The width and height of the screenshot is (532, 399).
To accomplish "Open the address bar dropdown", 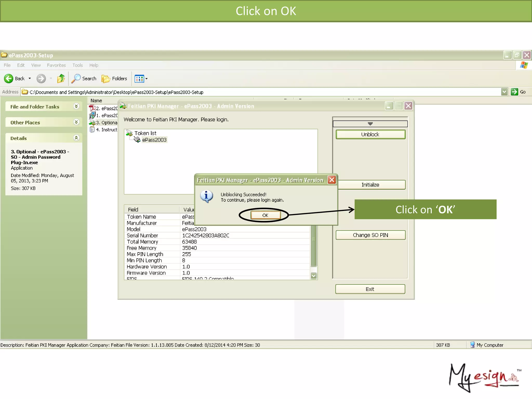I will coord(504,92).
